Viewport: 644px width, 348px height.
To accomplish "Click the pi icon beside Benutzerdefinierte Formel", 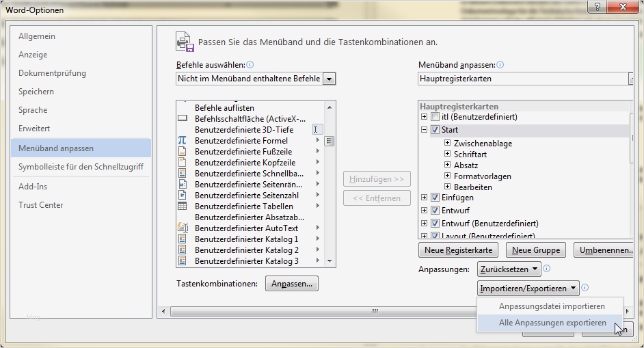I will coord(182,141).
